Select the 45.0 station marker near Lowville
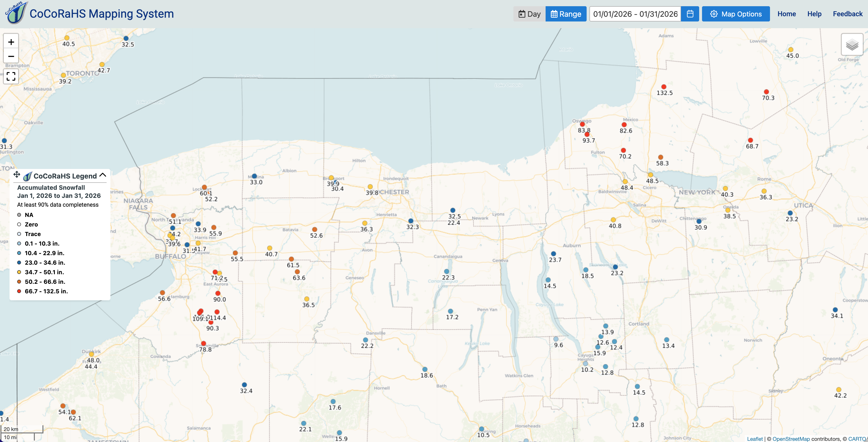868x442 pixels. click(x=791, y=50)
